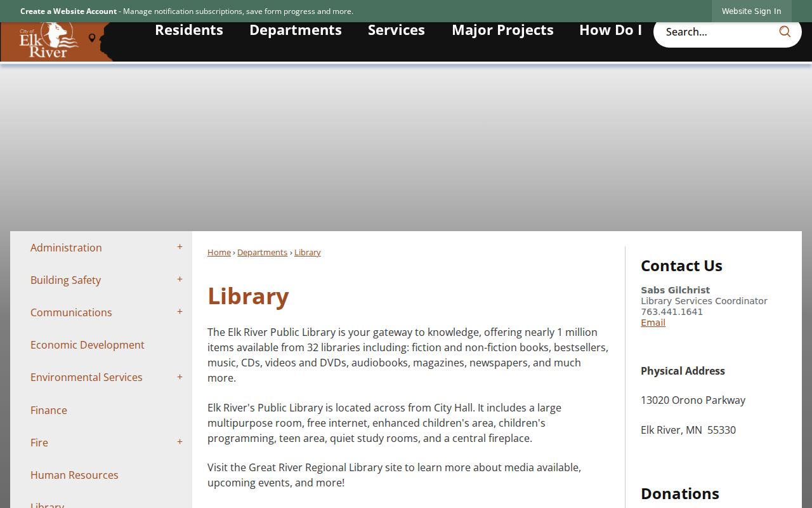Expand the Building Safety submenu
This screenshot has width=812, height=508.
180,279
